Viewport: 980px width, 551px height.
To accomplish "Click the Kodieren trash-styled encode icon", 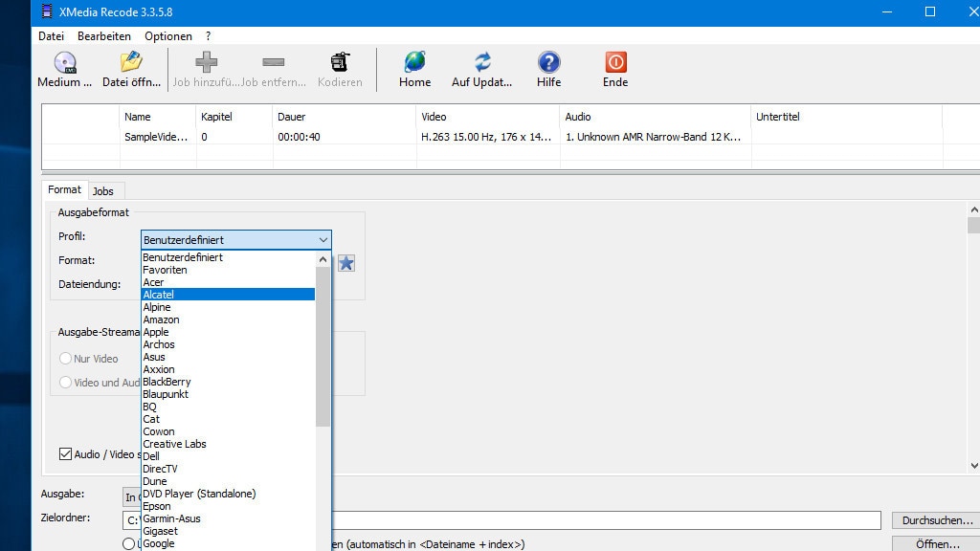I will point(340,67).
